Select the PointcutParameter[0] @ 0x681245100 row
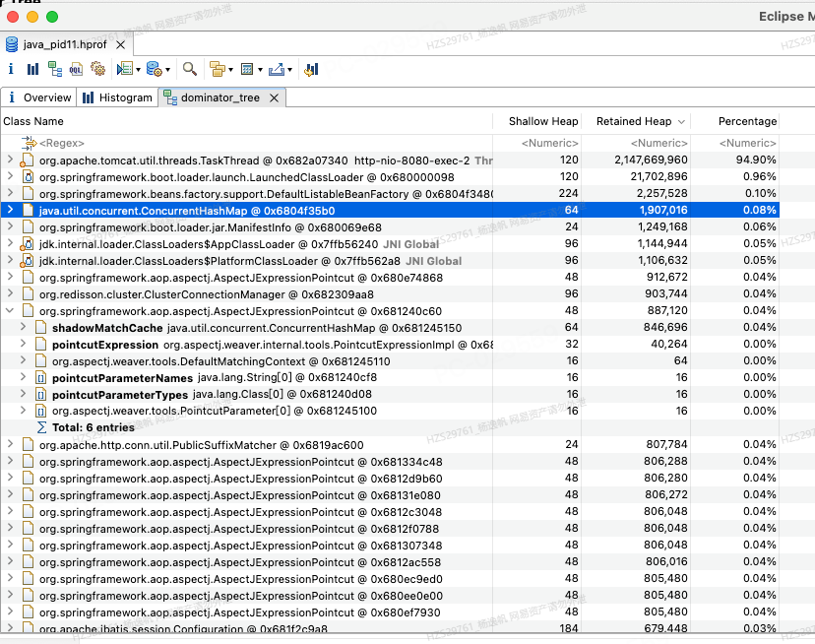The width and height of the screenshot is (815, 644). pos(390,411)
